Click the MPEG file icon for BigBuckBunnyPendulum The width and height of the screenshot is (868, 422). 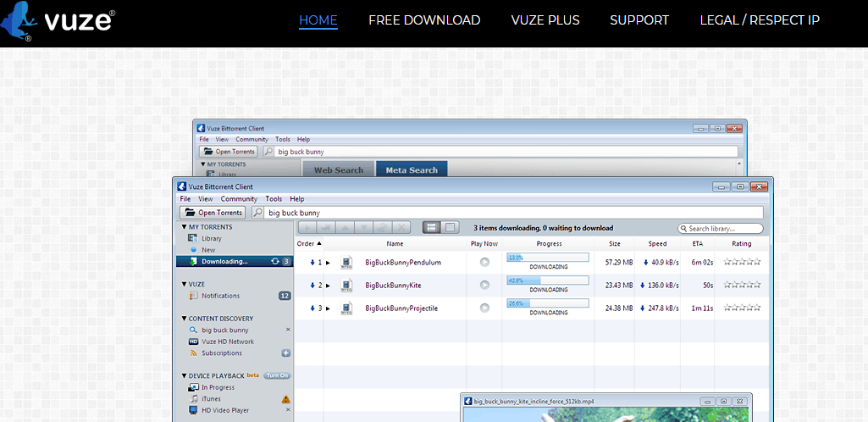click(346, 263)
